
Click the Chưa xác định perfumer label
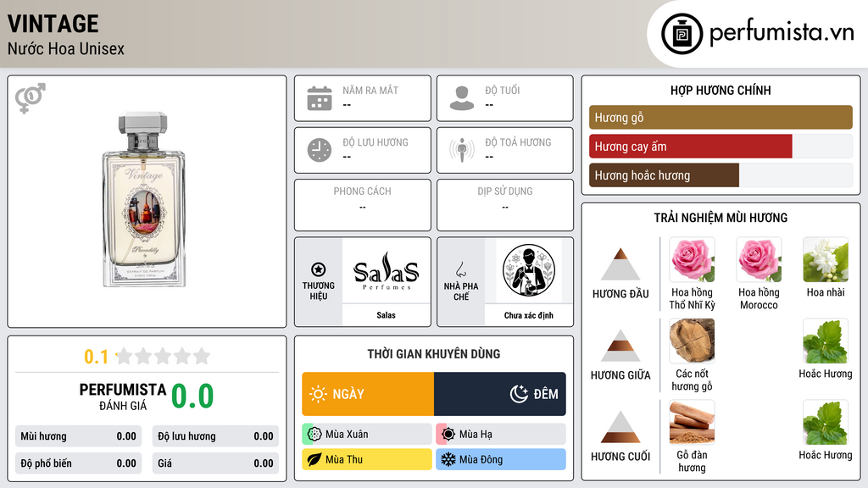pyautogui.click(x=529, y=315)
